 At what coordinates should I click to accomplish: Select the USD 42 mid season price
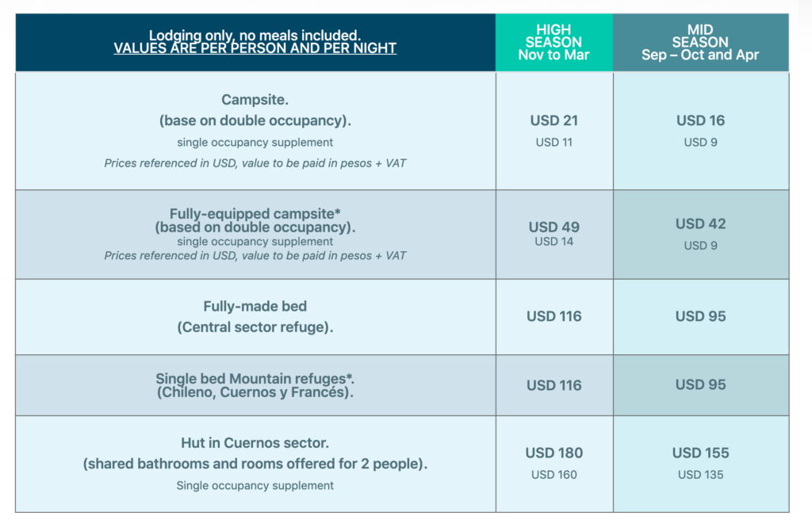[x=700, y=224]
